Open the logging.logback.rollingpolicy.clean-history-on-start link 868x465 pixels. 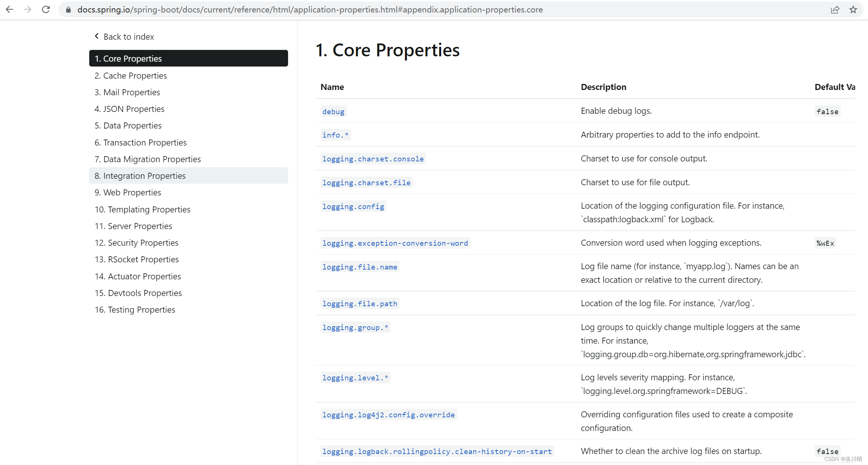click(437, 451)
